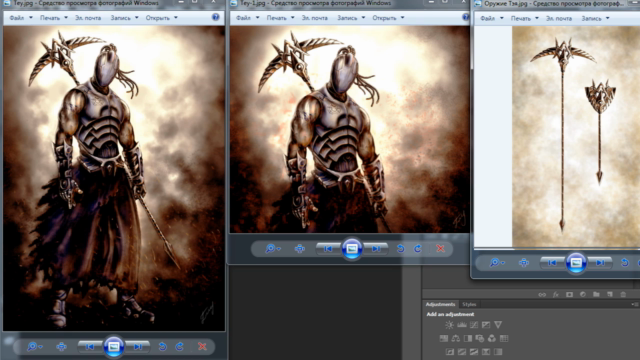Fit image to Оружие Тэя window
640x360 pixels.
(x=524, y=262)
